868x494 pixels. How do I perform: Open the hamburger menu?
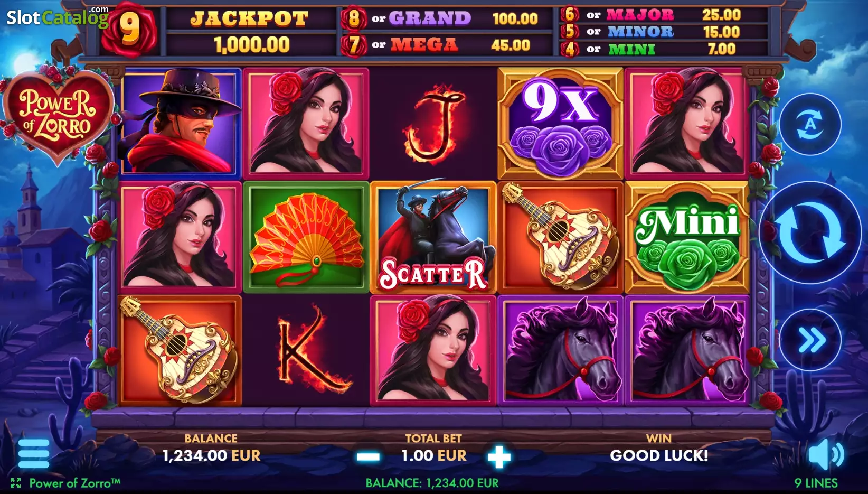[34, 453]
